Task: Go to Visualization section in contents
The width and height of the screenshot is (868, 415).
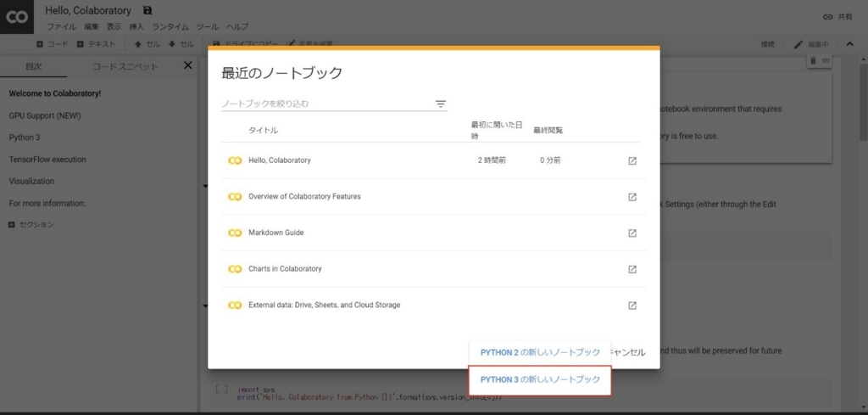Action: [31, 181]
